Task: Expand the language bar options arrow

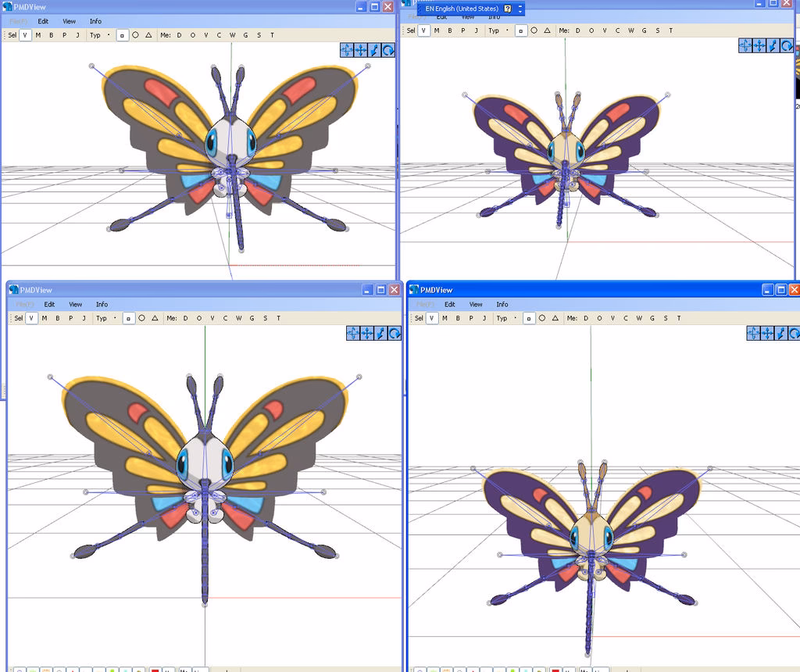Action: click(520, 9)
